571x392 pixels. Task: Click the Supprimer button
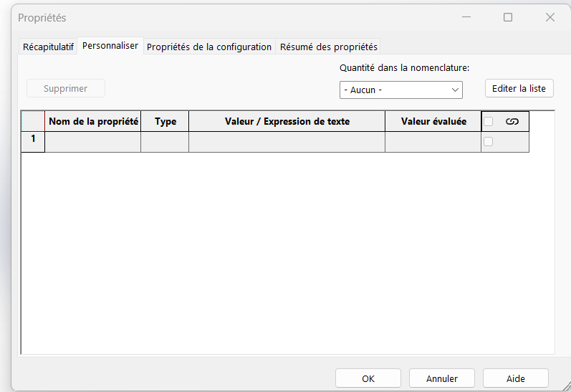65,89
